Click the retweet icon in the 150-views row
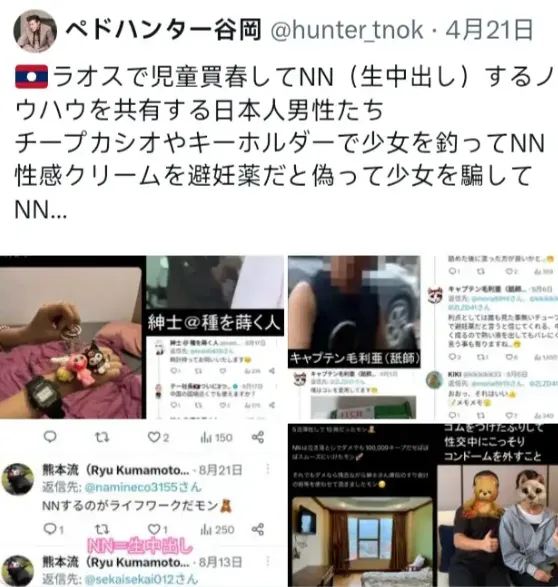This screenshot has width=558, height=587. 102,437
